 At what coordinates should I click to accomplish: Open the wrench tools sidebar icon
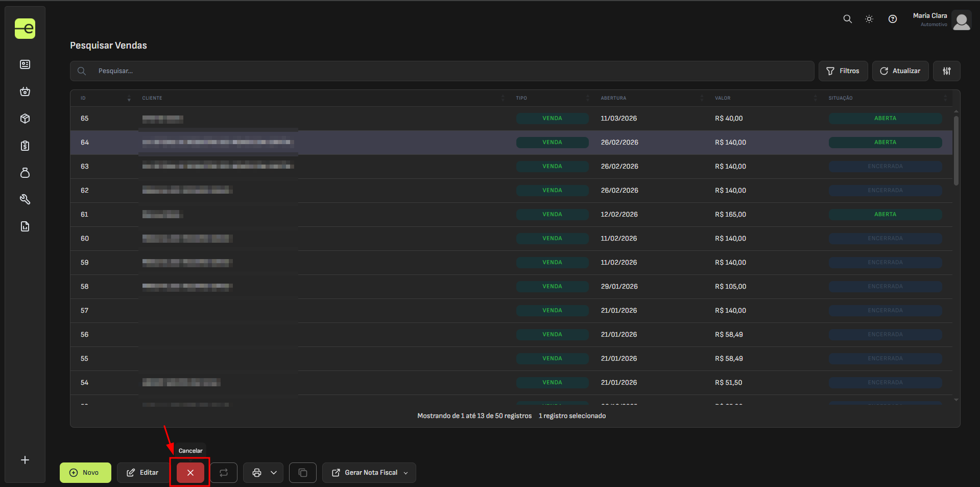click(x=25, y=199)
